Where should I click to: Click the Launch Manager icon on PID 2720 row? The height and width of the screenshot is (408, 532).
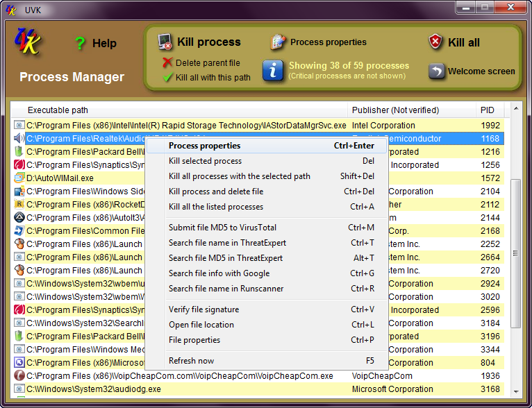pos(19,271)
